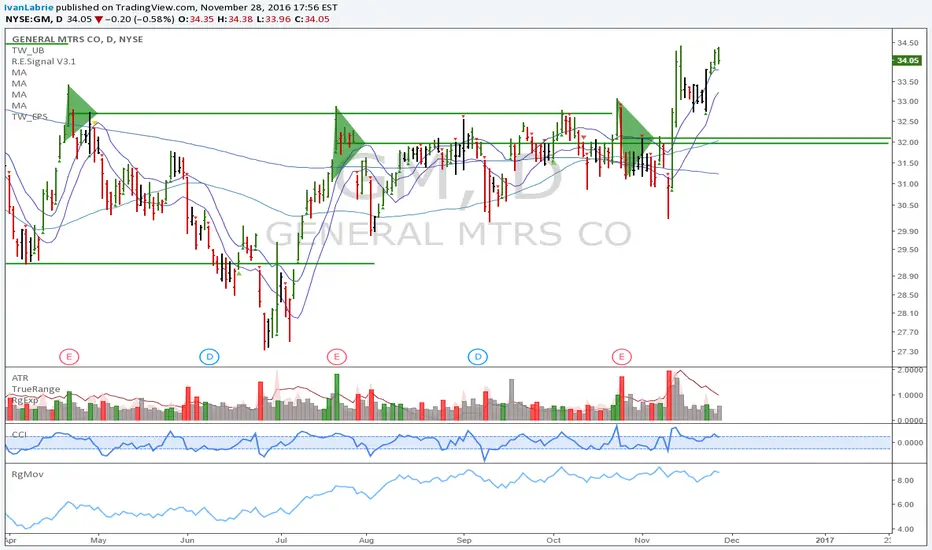
Task: Click the ATR indicator label
Action: click(x=20, y=378)
